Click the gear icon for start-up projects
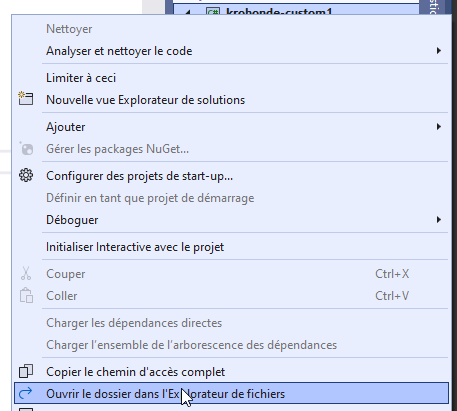This screenshot has height=411, width=457. (x=26, y=175)
